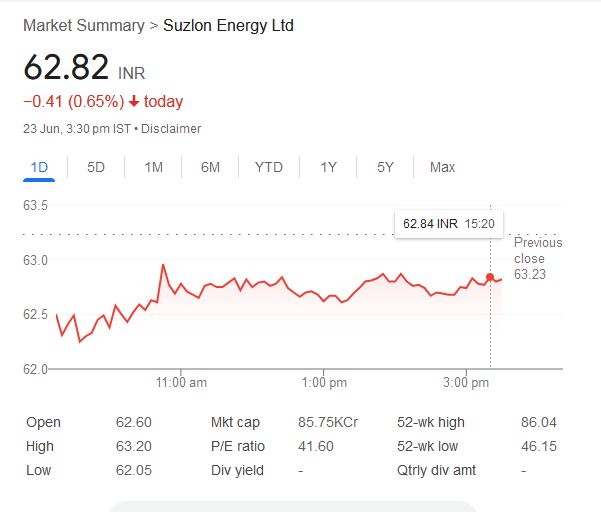Switch to the 1Y tab
Image resolution: width=601 pixels, height=512 pixels.
point(328,167)
